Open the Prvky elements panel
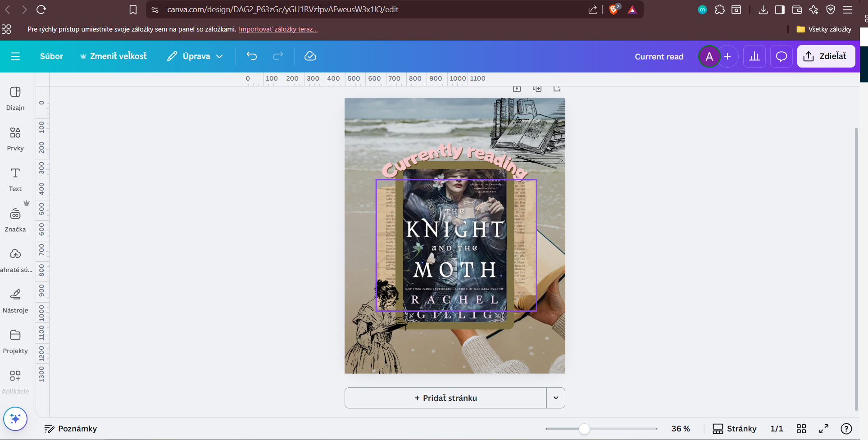The height and width of the screenshot is (440, 868). pos(15,139)
